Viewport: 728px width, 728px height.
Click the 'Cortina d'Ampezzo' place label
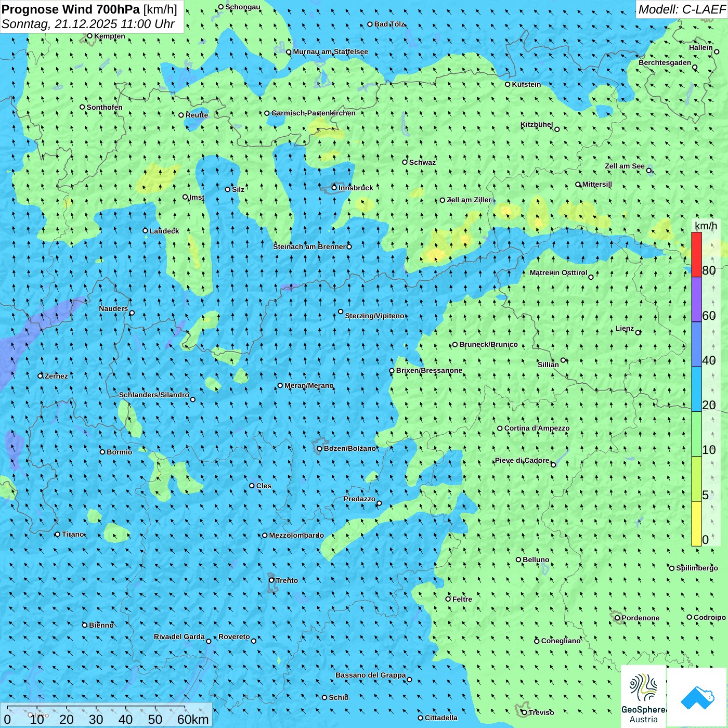(x=537, y=428)
